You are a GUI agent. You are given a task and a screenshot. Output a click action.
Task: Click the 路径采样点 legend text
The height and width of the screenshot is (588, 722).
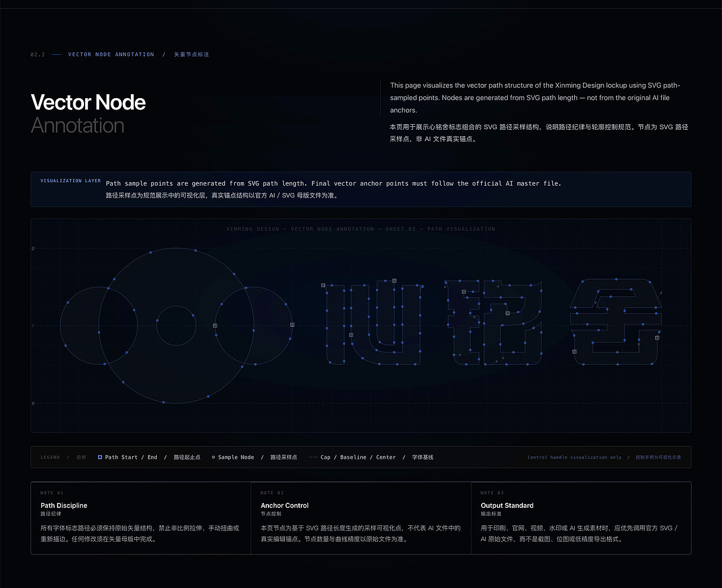coord(284,458)
